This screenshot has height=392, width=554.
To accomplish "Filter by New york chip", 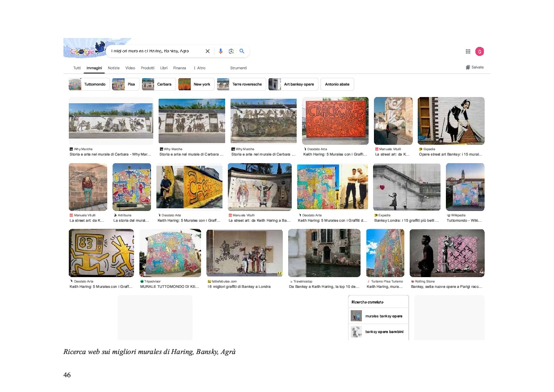I will (x=196, y=84).
